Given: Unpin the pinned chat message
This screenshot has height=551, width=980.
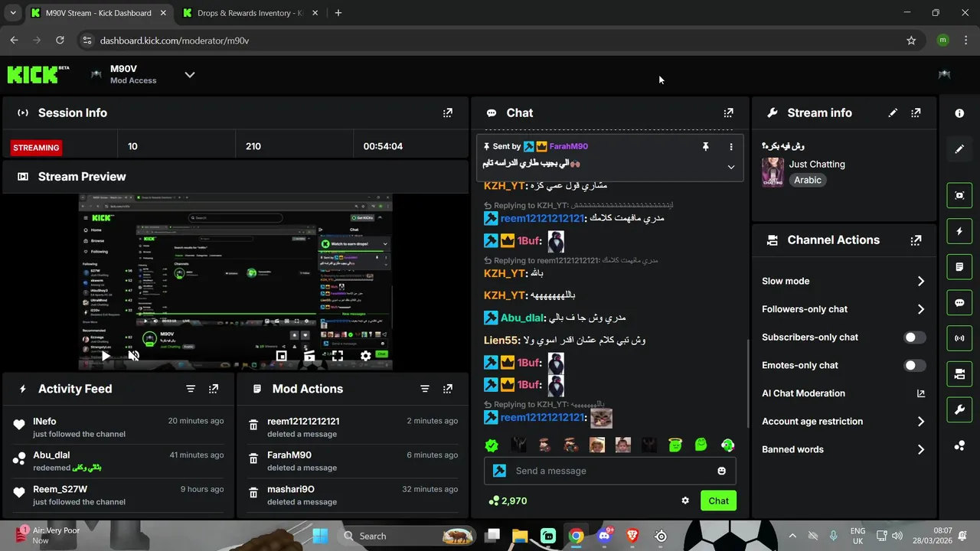Looking at the screenshot, I should 706,146.
